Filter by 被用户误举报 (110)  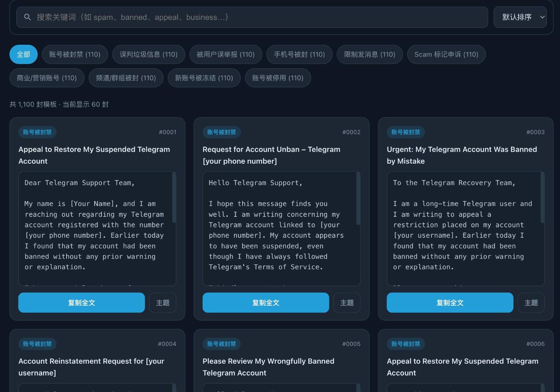pyautogui.click(x=226, y=54)
